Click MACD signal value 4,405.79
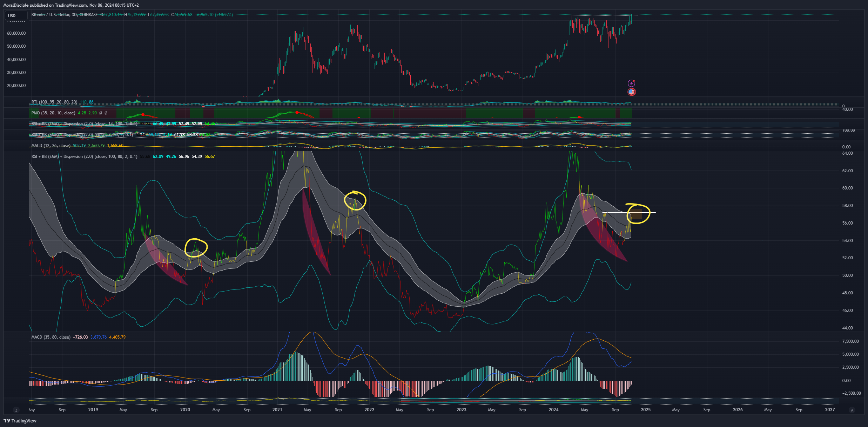 (117, 337)
